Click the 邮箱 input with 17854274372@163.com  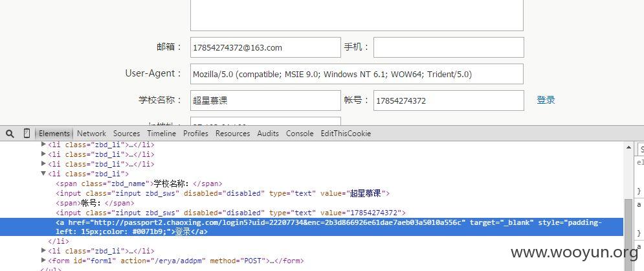coord(265,47)
